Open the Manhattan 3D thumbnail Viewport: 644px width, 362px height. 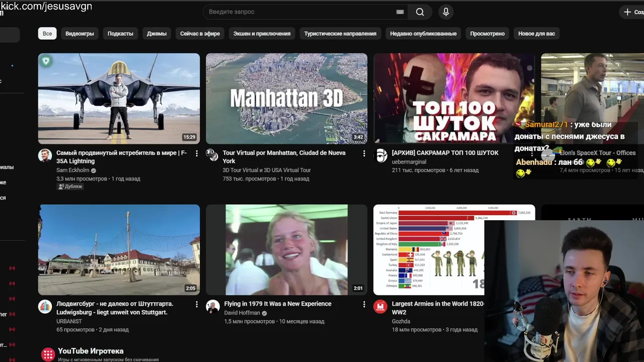(x=286, y=99)
